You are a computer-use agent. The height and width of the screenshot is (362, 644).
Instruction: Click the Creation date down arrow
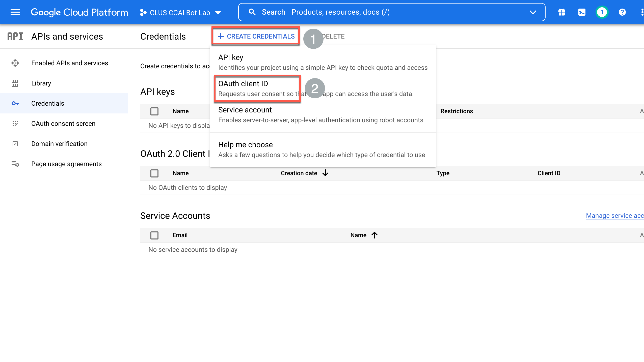coord(325,173)
